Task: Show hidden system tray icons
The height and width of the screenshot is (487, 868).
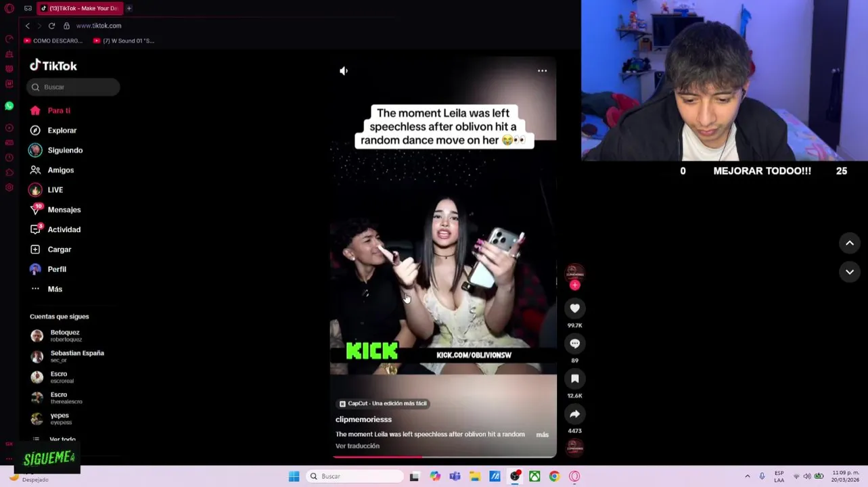Action: coord(747,476)
